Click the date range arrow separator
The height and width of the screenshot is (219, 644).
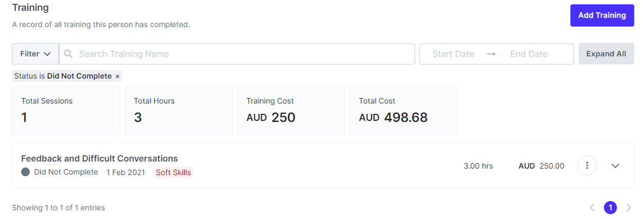491,54
